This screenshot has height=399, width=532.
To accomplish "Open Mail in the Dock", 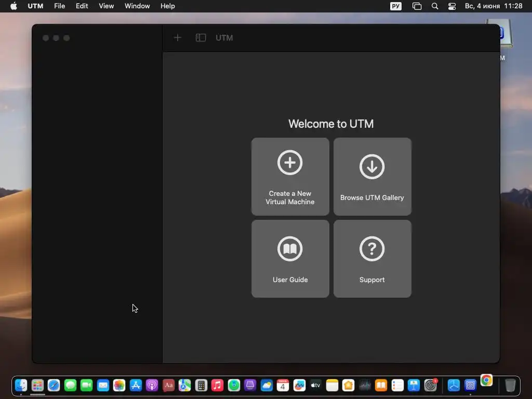I will pos(103,385).
